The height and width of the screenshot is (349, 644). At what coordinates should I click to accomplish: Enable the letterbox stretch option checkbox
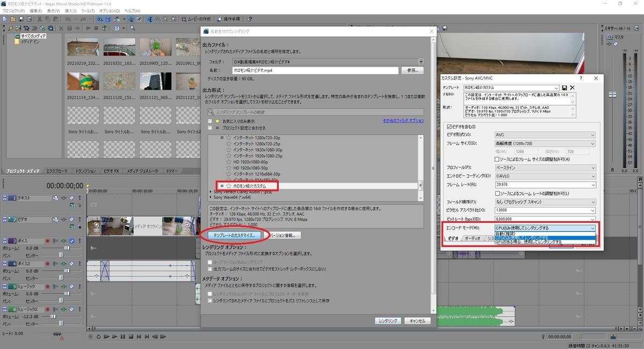[x=210, y=268]
